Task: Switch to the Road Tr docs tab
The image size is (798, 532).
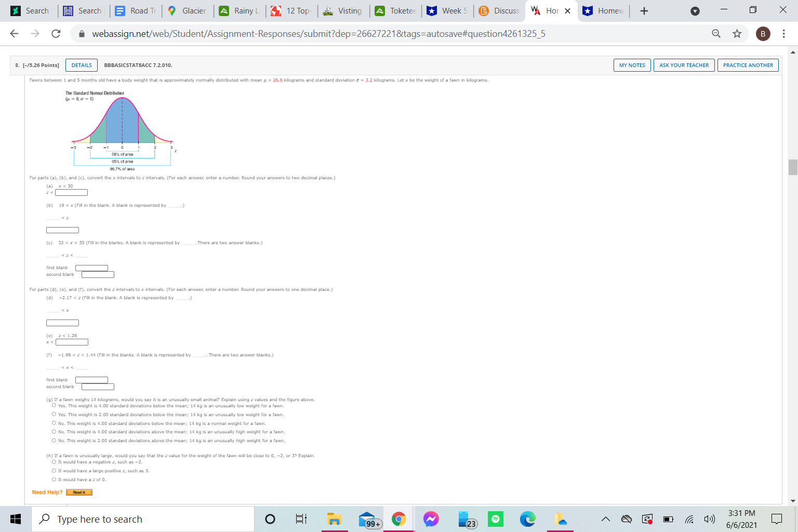Action: click(136, 11)
